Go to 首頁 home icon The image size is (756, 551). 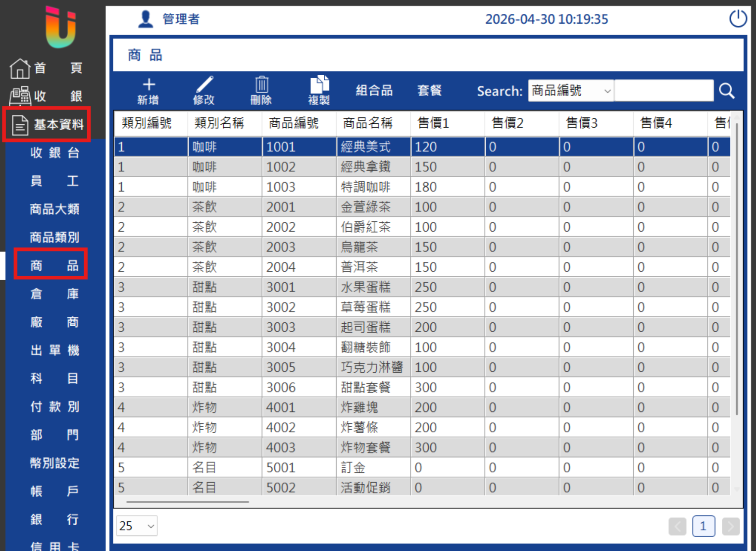pyautogui.click(x=20, y=68)
